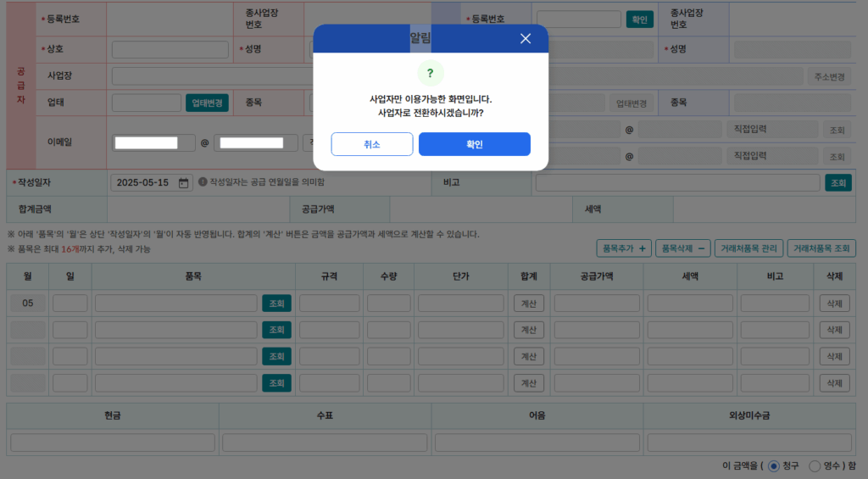
Task: Click recipient 등록번호 input field
Action: [579, 19]
